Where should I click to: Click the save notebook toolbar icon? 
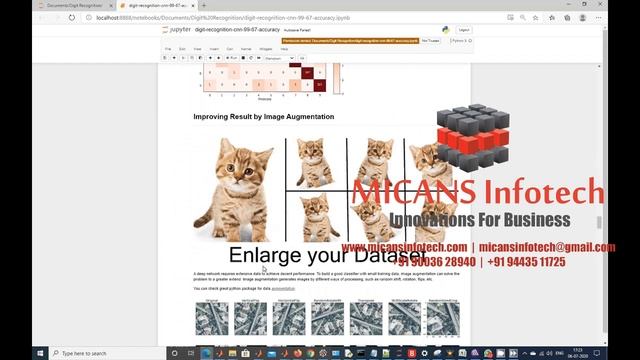[x=165, y=58]
